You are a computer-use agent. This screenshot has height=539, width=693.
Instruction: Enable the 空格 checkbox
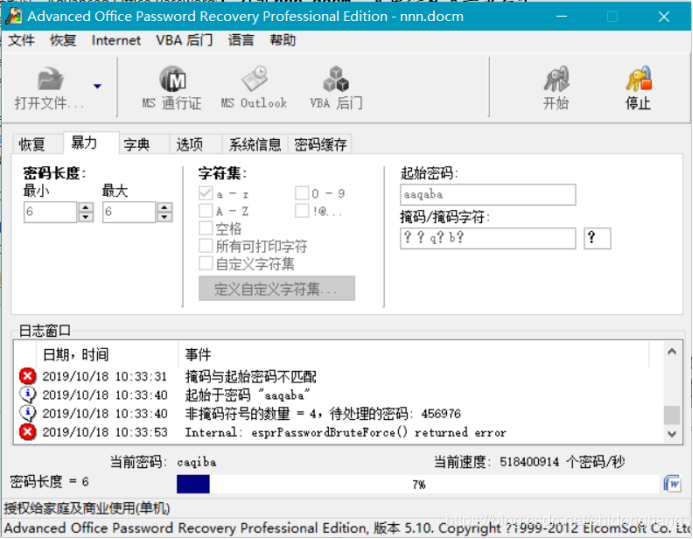(206, 228)
